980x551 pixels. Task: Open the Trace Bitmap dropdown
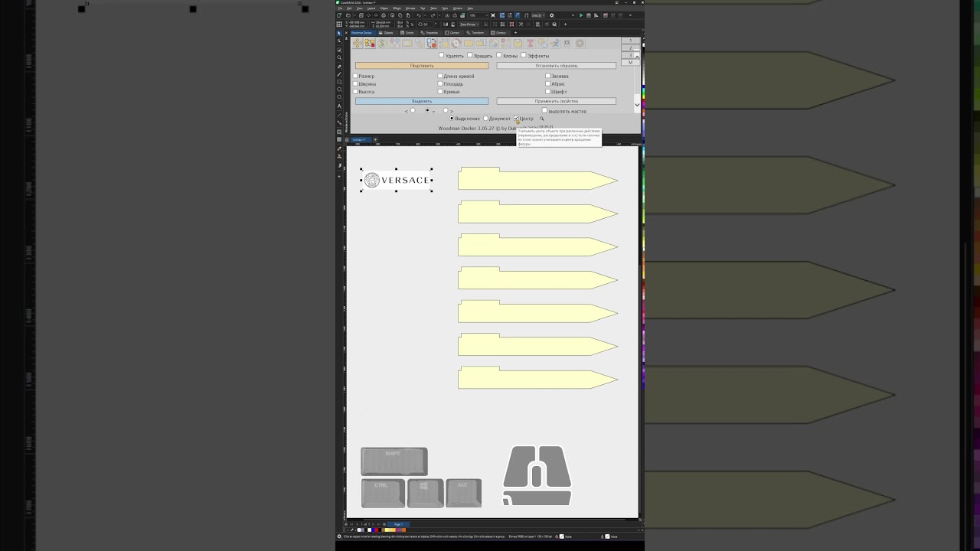pyautogui.click(x=469, y=24)
